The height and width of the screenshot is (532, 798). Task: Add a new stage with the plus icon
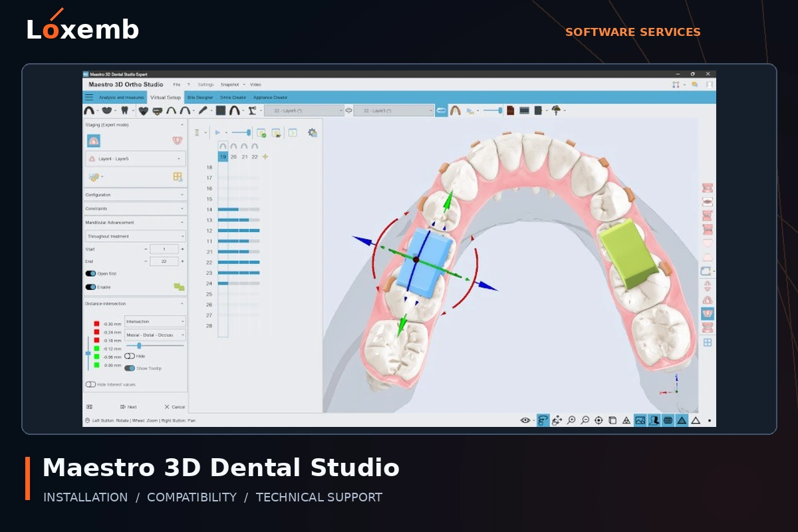tap(265, 157)
